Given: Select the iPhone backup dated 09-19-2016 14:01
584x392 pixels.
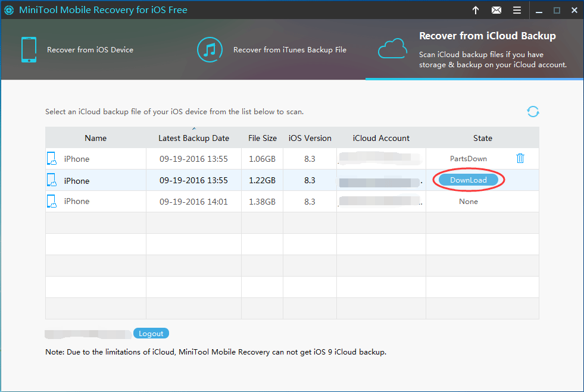Looking at the screenshot, I should [193, 202].
